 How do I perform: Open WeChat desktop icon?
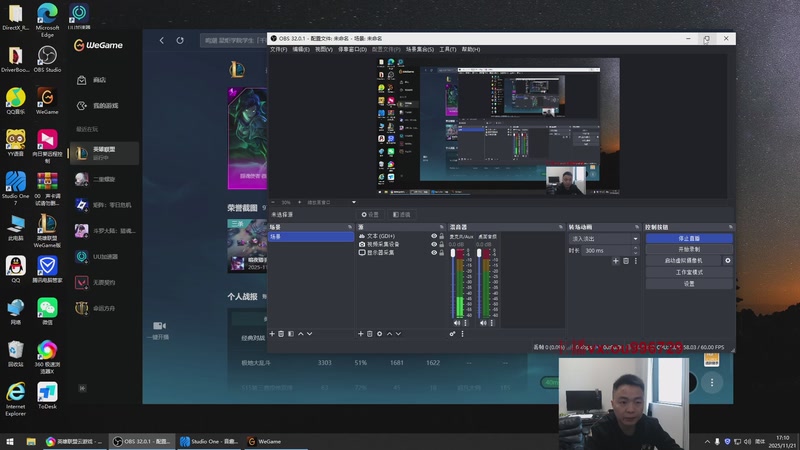click(47, 311)
